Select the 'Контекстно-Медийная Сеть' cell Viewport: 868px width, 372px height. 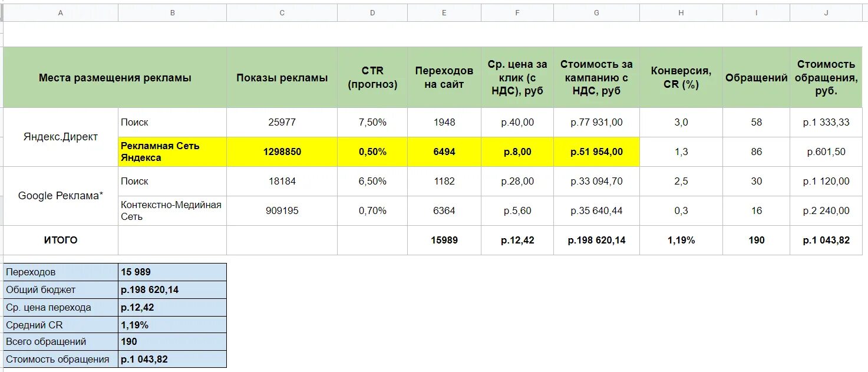pos(172,210)
